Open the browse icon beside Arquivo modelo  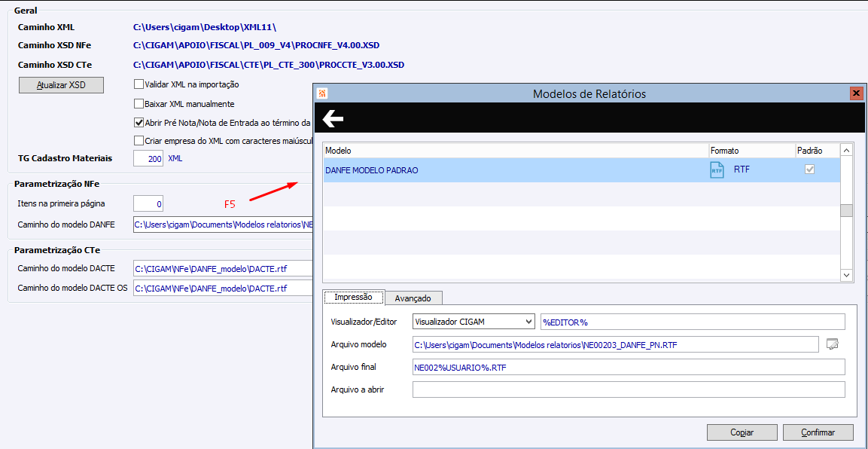(833, 344)
